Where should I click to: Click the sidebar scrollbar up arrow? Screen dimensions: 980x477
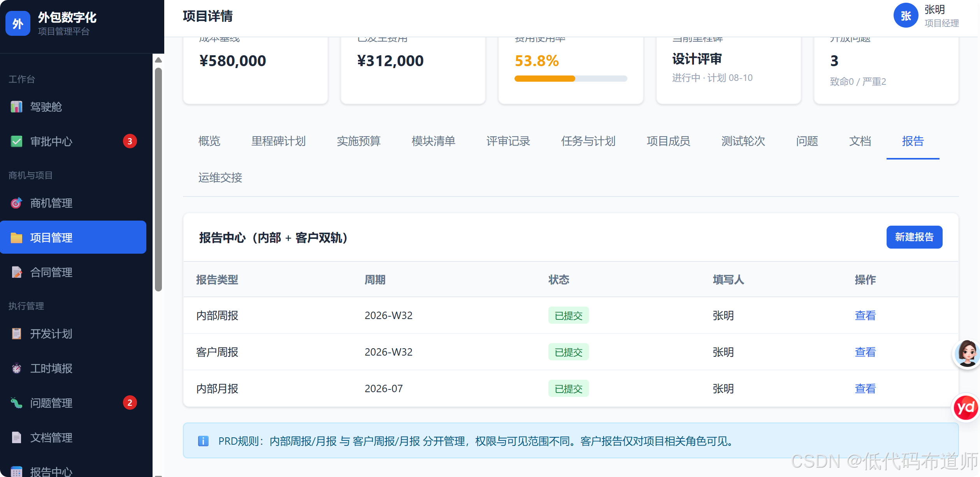click(158, 60)
